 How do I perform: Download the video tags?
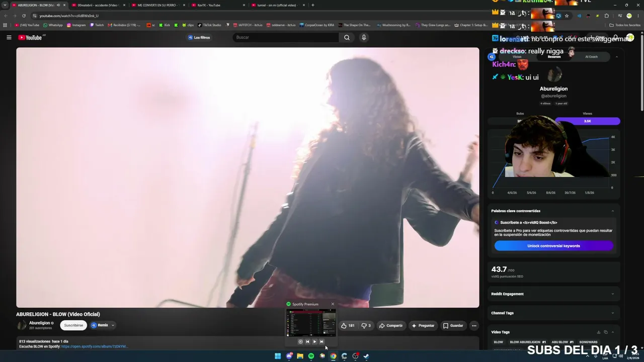[599, 332]
